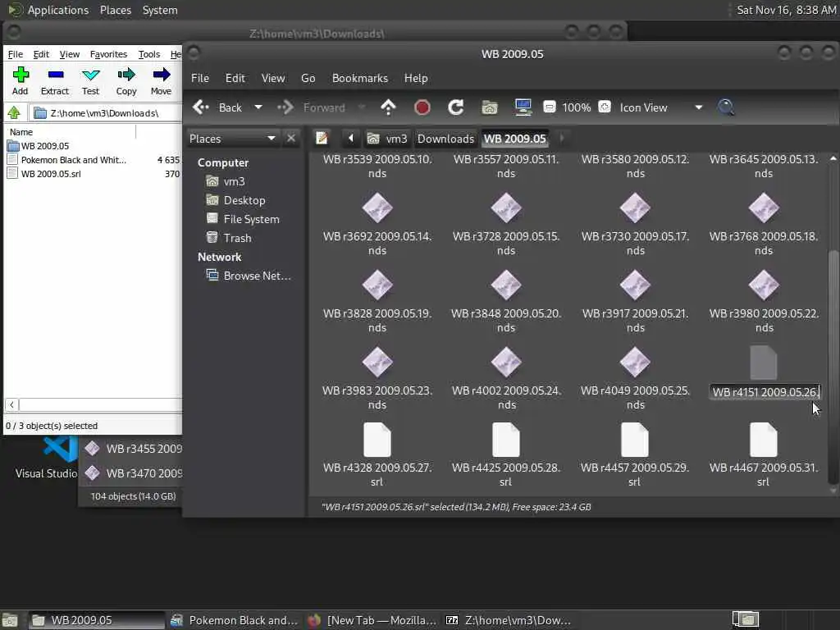Click the 7-Zip horizontal scrollbar left arrow
Screen dimensions: 840x630
click(11, 405)
